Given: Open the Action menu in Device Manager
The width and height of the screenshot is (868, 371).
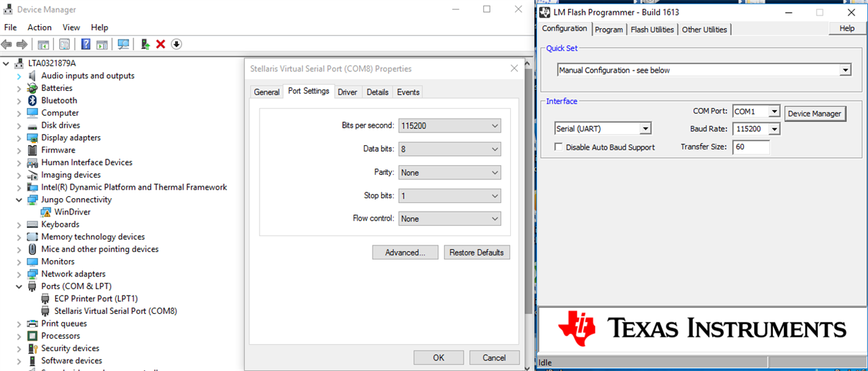Looking at the screenshot, I should [x=40, y=28].
